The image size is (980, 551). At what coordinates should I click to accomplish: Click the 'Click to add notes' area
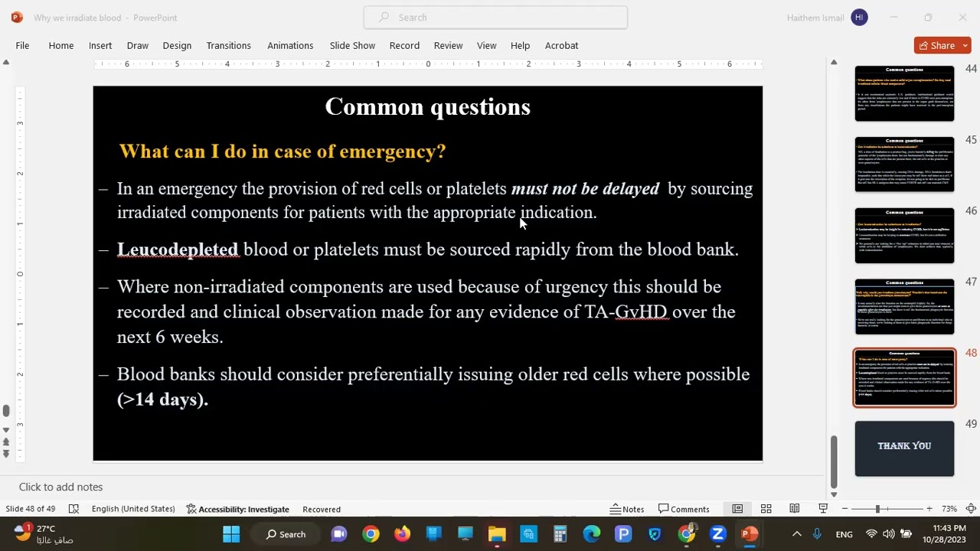click(60, 487)
